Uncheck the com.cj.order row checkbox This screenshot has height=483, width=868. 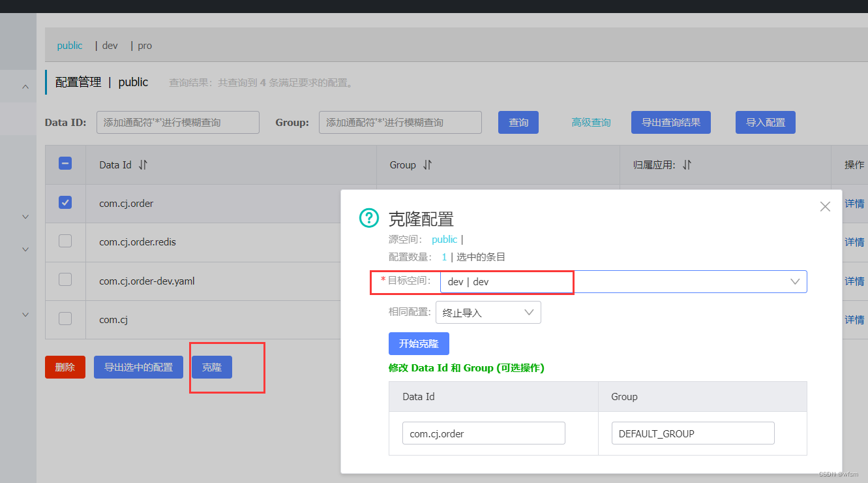pos(65,202)
